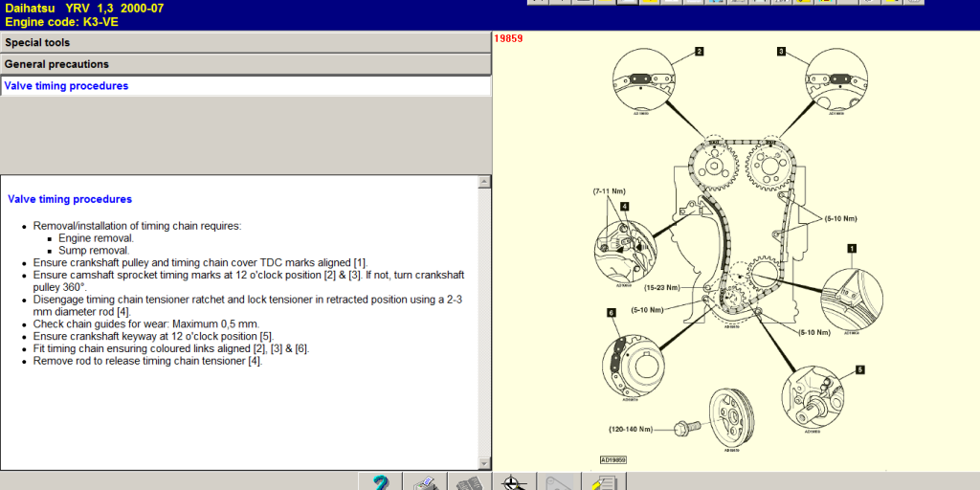Click callout label 4 in the diagram

click(x=624, y=206)
